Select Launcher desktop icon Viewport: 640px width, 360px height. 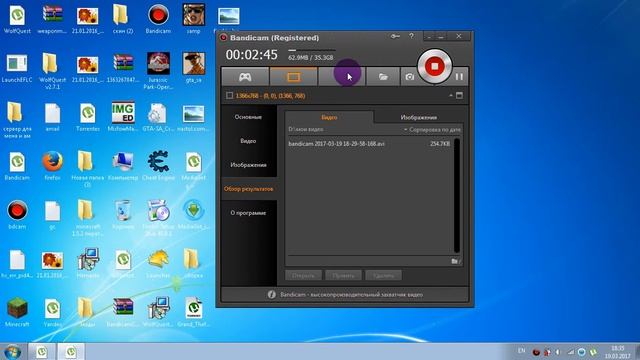[x=158, y=264]
